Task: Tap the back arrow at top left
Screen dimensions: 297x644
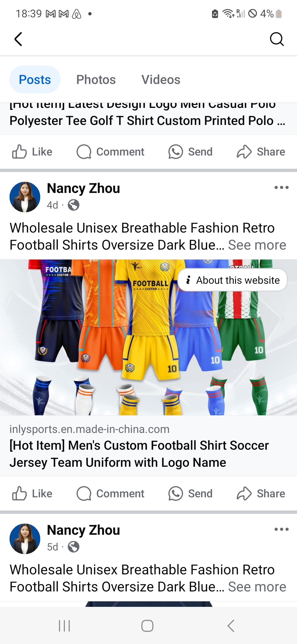Action: (x=18, y=39)
